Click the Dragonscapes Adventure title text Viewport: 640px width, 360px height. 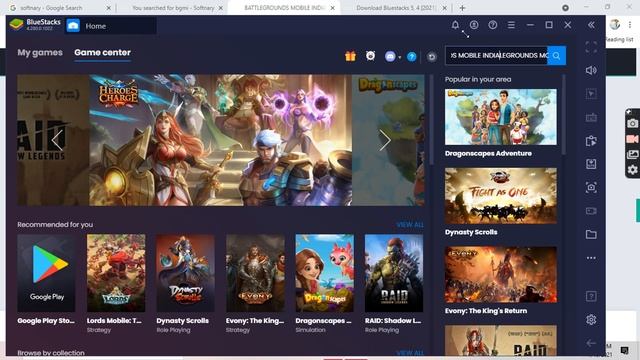pyautogui.click(x=488, y=153)
